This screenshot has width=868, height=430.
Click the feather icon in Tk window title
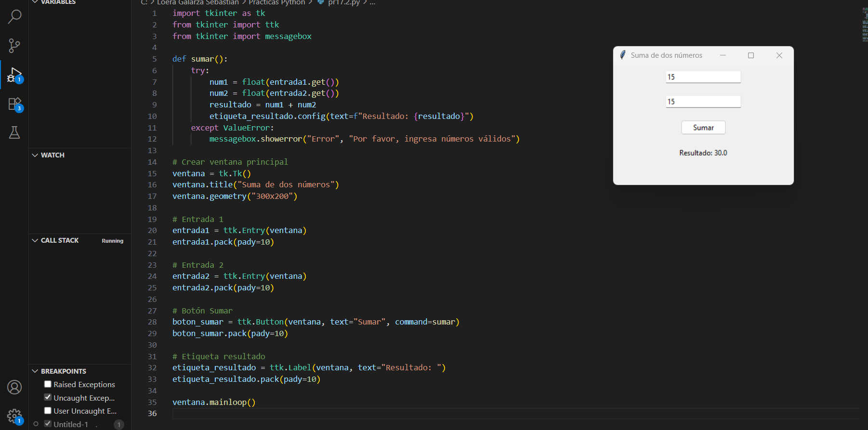[x=622, y=55]
